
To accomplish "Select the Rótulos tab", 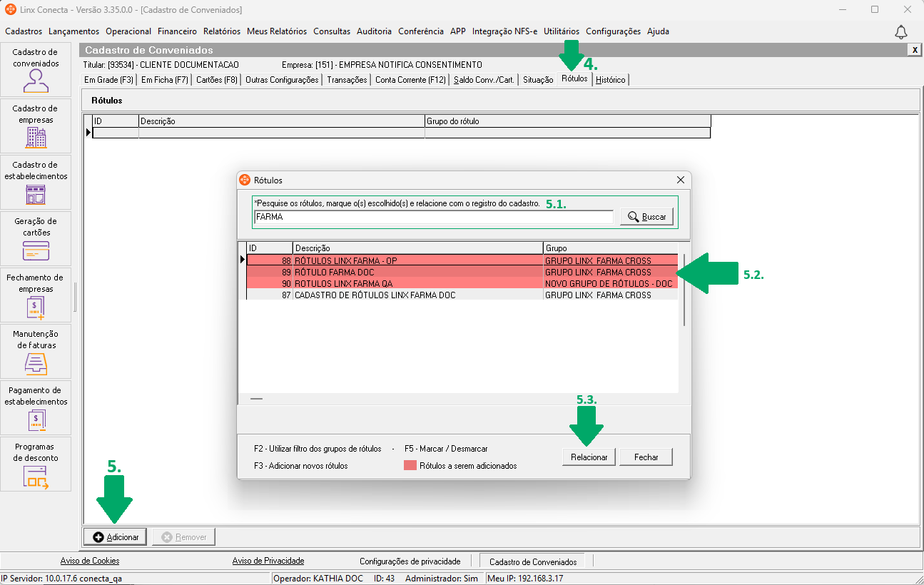I will point(574,78).
